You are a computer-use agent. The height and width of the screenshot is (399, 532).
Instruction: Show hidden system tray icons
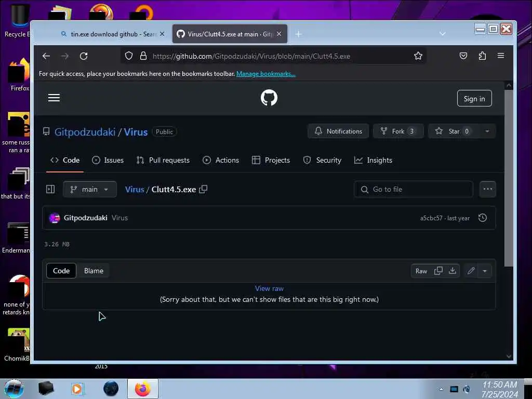pyautogui.click(x=441, y=389)
